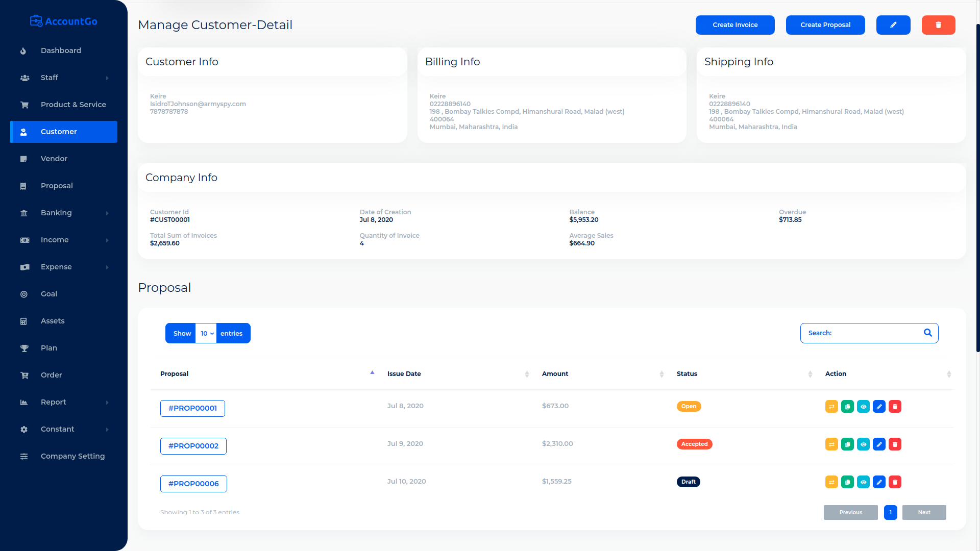Select the Assets calculator icon
980x551 pixels.
pos(24,321)
